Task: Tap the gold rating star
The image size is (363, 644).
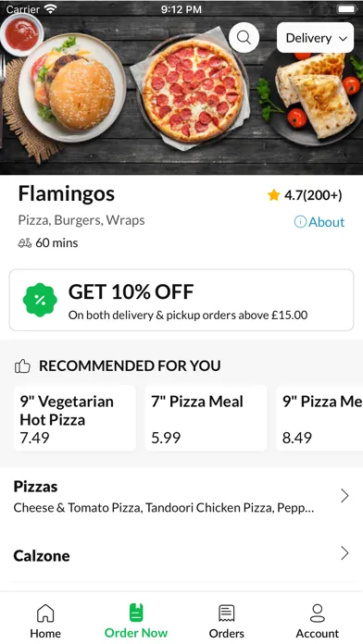Action: pyautogui.click(x=274, y=195)
